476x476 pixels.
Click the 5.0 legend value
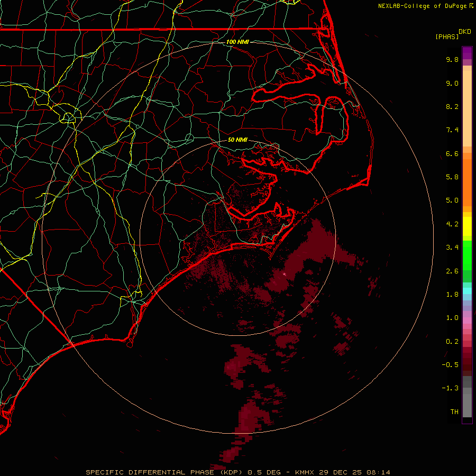[452, 200]
